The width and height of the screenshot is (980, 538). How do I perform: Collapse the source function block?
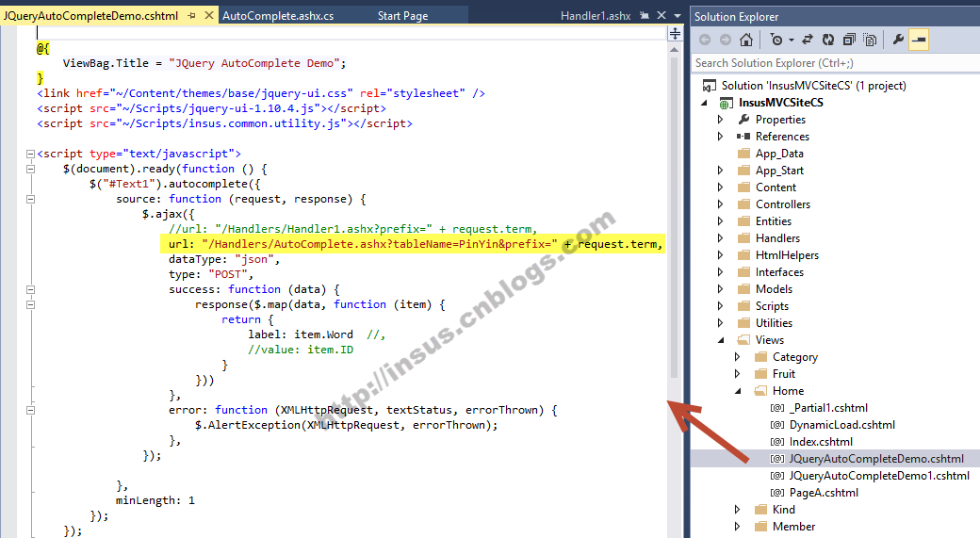(30, 200)
